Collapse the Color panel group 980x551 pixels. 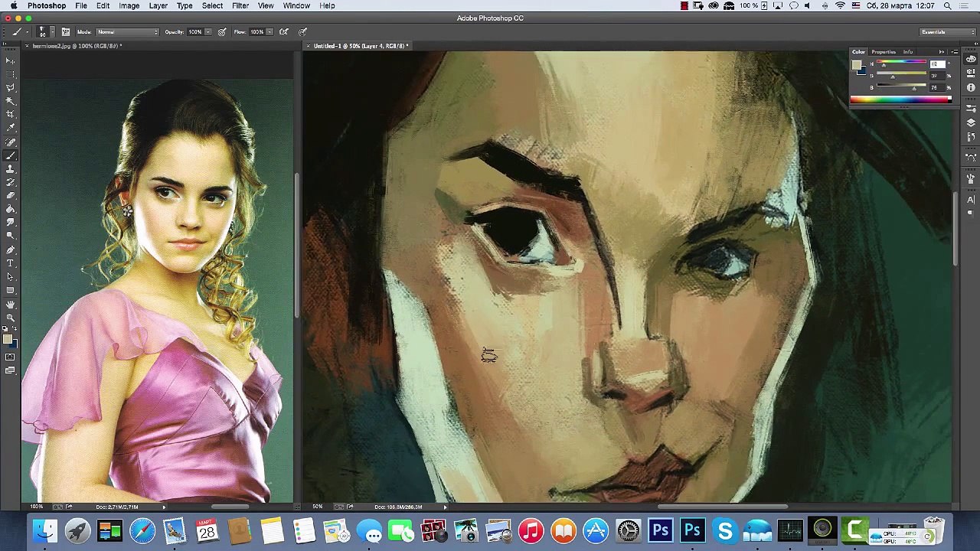941,52
